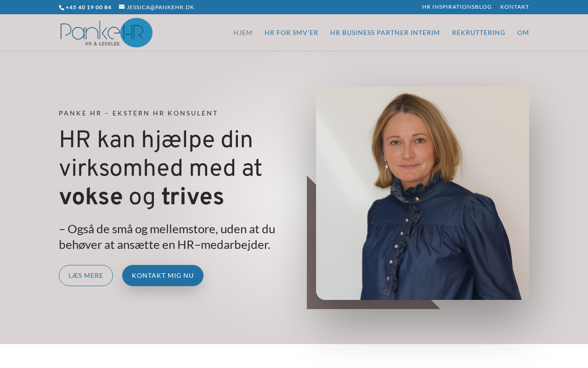Screen dimensions: 588x368
Task: Click the phone icon in top bar
Action: pyautogui.click(x=62, y=7)
